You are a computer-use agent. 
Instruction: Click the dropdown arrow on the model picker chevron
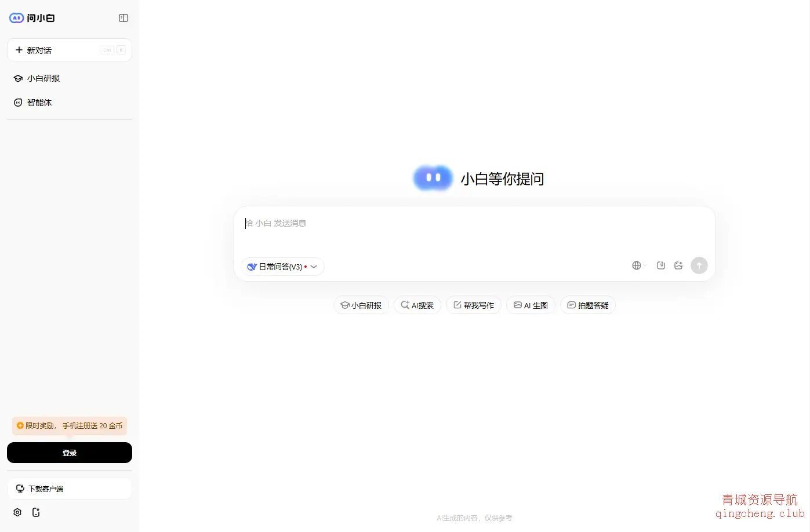tap(314, 267)
